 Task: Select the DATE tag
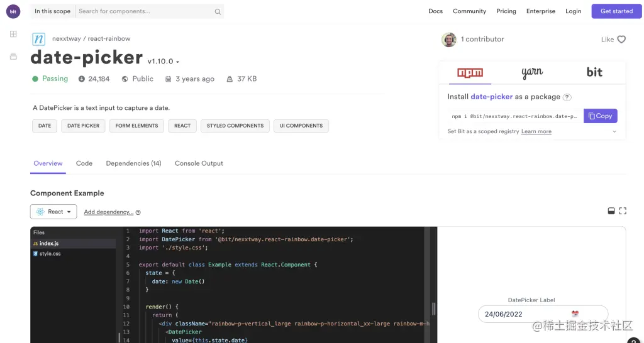[x=45, y=126]
